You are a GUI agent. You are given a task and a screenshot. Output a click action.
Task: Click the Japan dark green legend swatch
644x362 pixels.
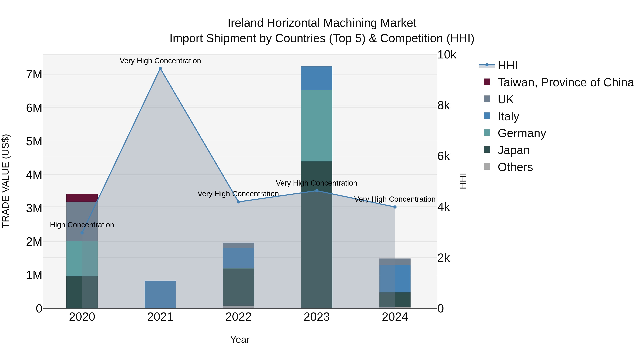pos(487,149)
